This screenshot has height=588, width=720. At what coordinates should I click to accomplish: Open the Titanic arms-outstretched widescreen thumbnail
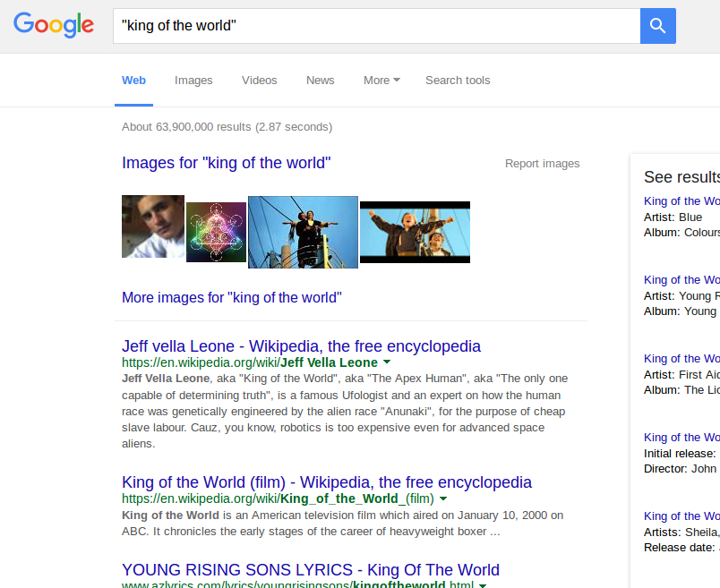coord(416,233)
